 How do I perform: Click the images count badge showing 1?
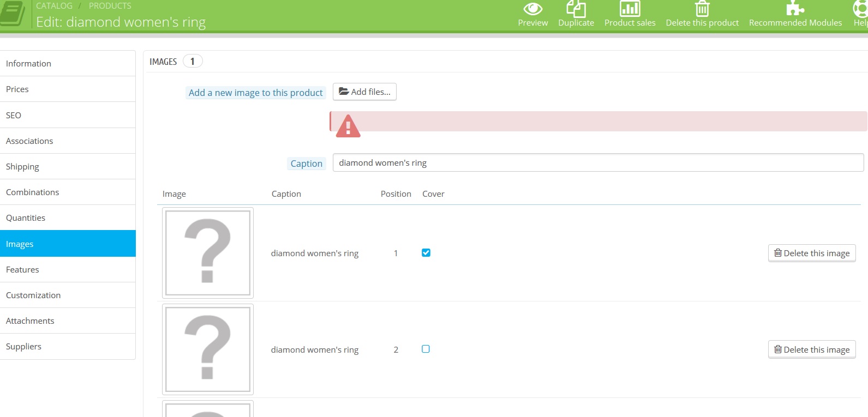193,61
